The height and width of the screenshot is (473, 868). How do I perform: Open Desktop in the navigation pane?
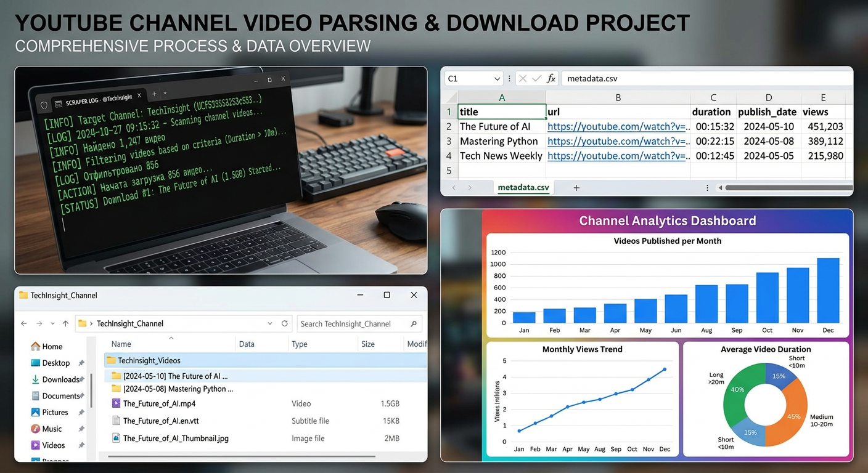[x=51, y=363]
